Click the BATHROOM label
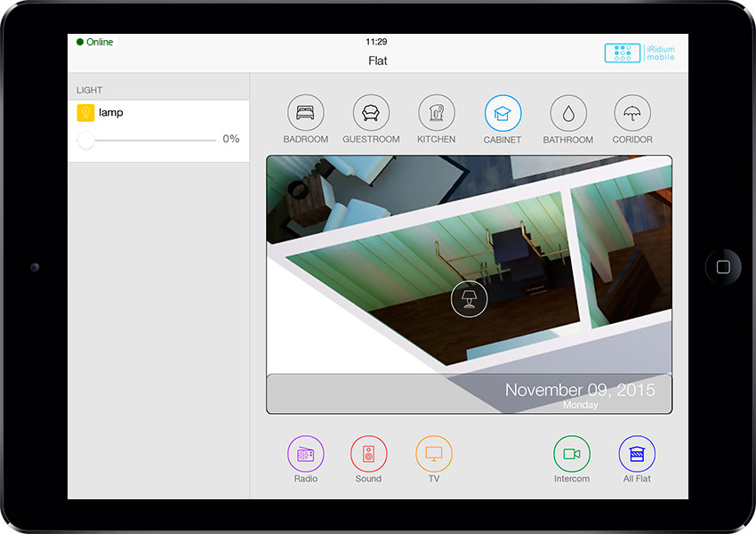This screenshot has width=756, height=534. coord(568,140)
